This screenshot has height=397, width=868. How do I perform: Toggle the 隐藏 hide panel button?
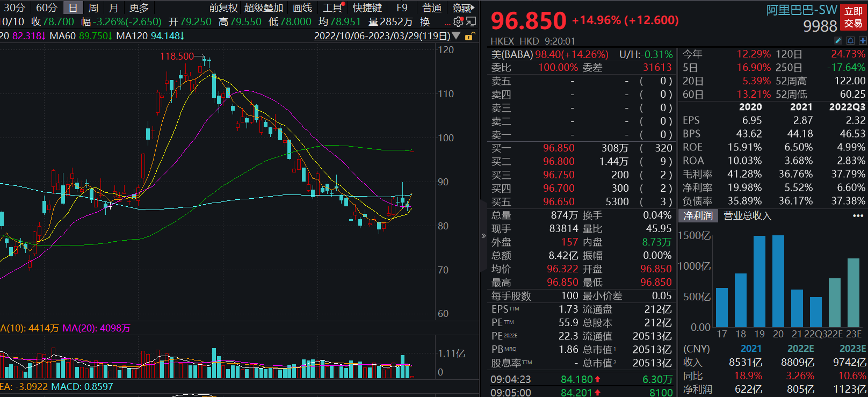tap(462, 8)
